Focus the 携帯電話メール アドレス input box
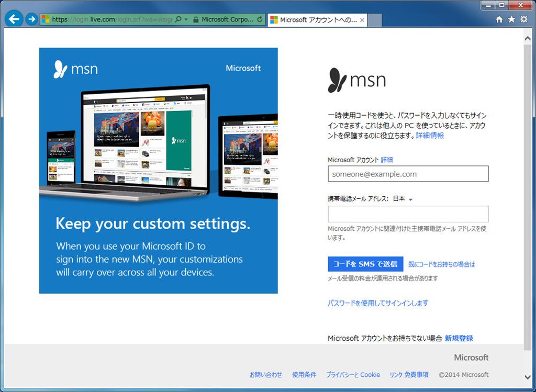This screenshot has width=536, height=392. tap(408, 214)
